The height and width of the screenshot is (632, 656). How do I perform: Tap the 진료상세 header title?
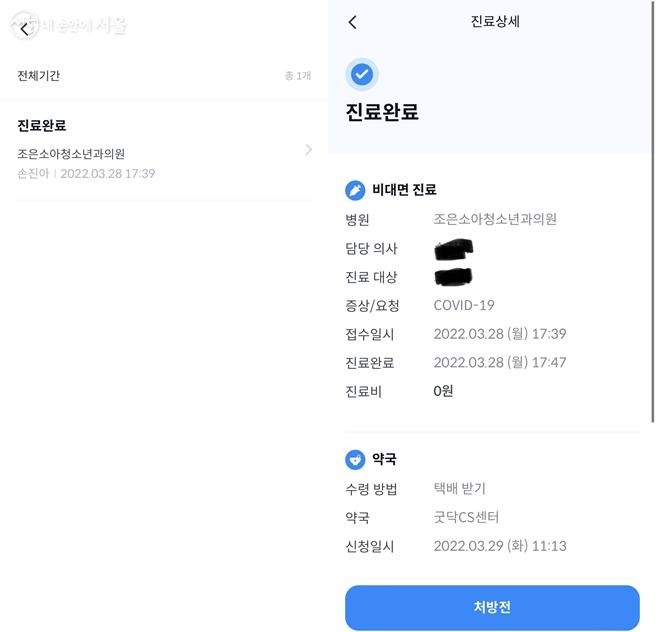click(495, 22)
